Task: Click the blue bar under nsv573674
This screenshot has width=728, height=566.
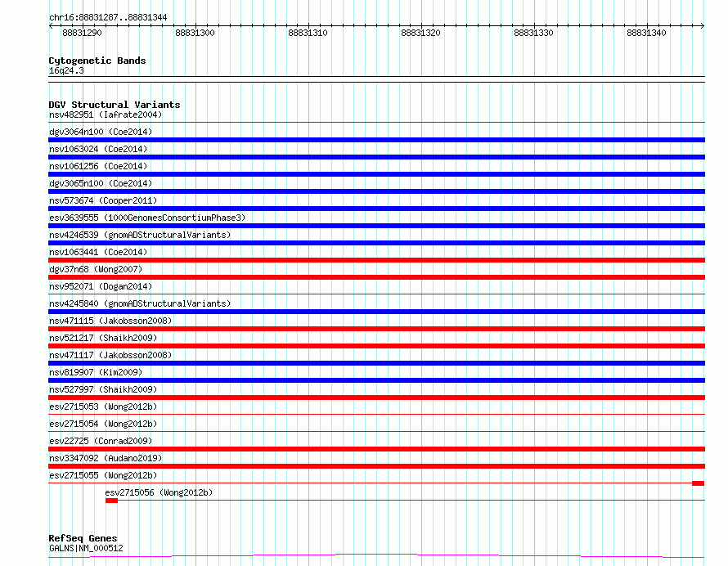Action: (376, 209)
